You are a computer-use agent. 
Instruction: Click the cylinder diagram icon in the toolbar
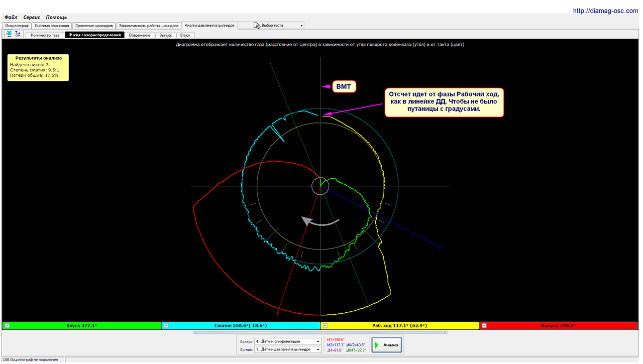click(x=9, y=34)
